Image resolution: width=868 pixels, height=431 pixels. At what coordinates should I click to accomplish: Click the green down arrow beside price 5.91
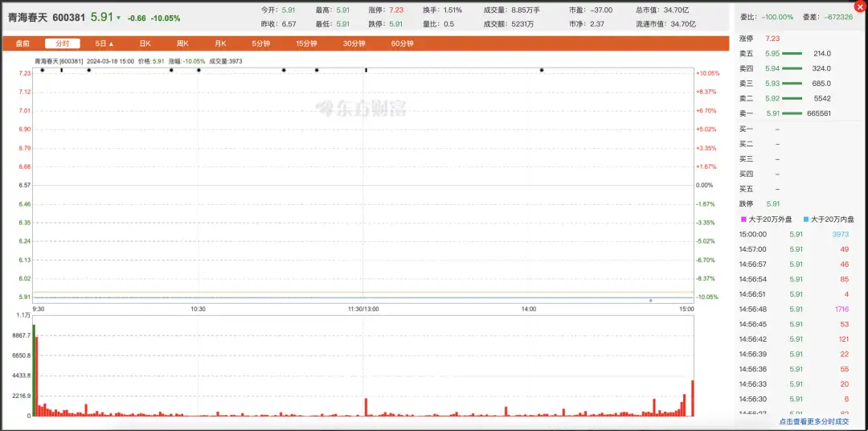pos(118,18)
